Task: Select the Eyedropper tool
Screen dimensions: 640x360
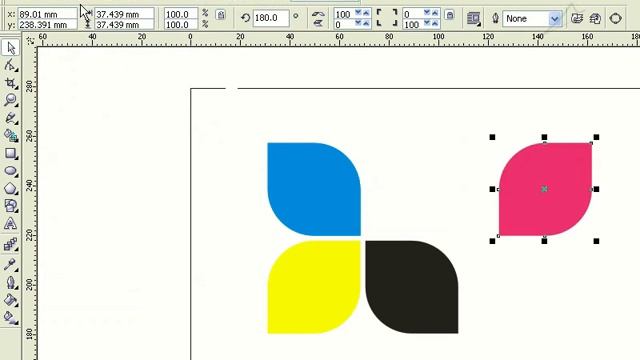Action: pyautogui.click(x=10, y=264)
